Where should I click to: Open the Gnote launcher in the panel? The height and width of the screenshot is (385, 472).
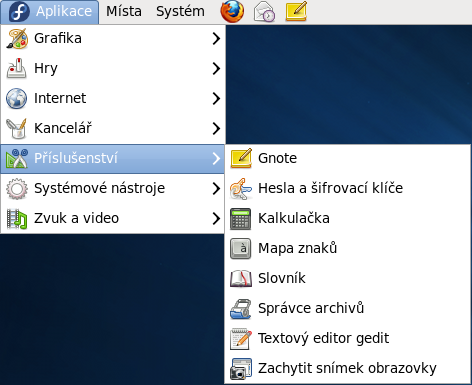tap(296, 11)
